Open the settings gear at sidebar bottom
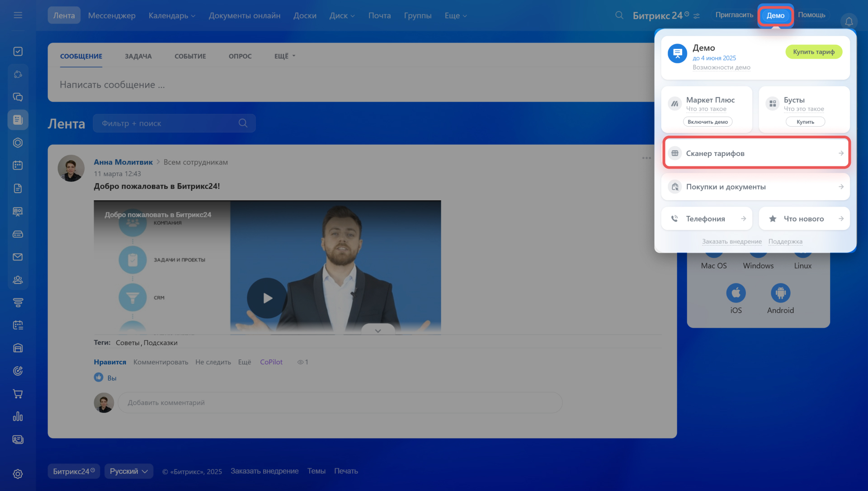 click(18, 474)
